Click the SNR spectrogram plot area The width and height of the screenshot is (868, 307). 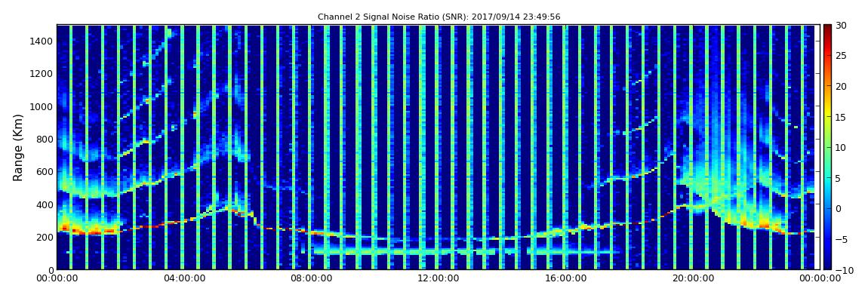438,147
